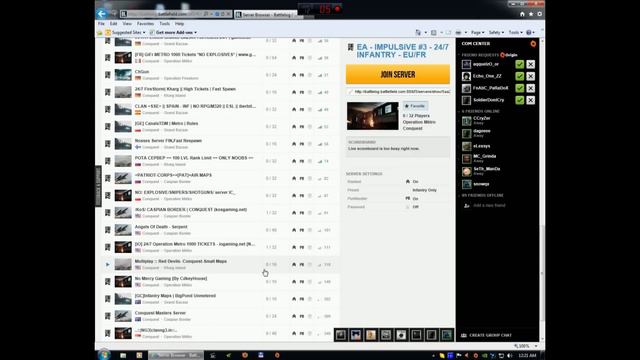Open the Favorites menu
This screenshot has height=360, width=640.
pos(145,24)
